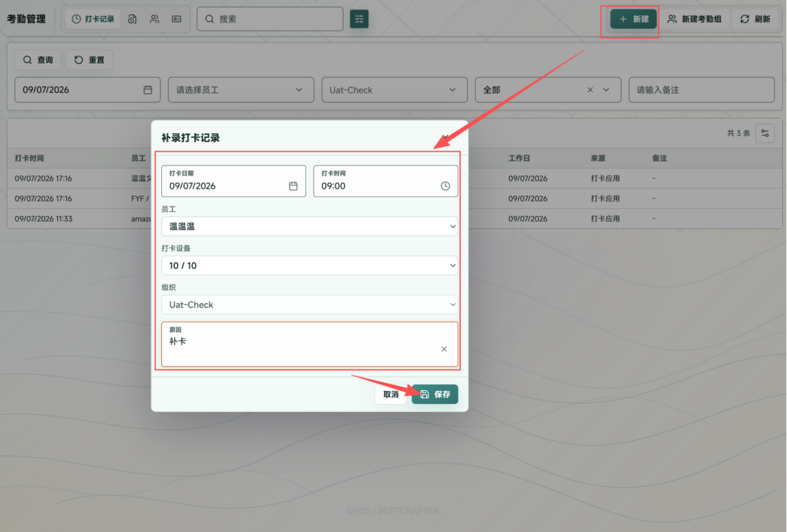This screenshot has height=532, width=787.
Task: Expand the 打卡设备 dropdown showing 10 / 10
Action: [x=309, y=265]
